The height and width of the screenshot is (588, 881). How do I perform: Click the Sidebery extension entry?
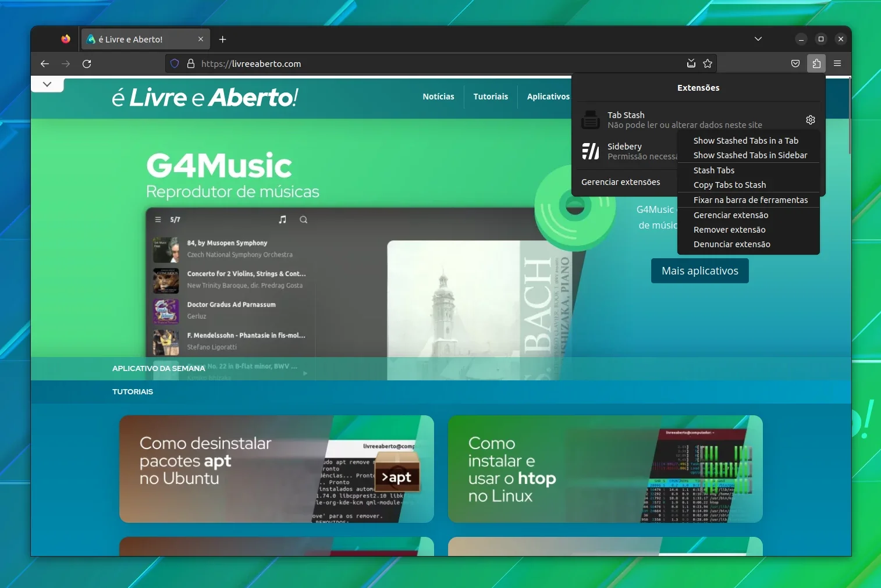click(627, 151)
